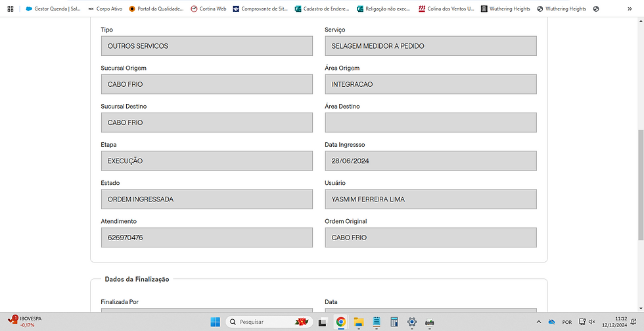Click the Ordem Original label
The image size is (644, 331).
[x=346, y=221]
